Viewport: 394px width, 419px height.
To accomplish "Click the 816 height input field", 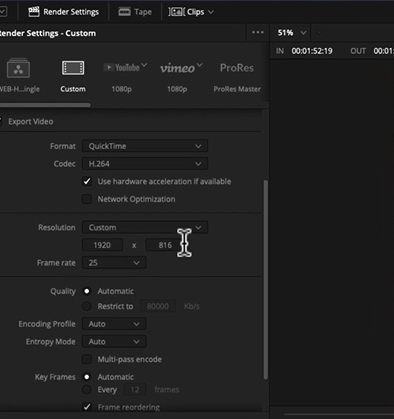I will tap(165, 245).
